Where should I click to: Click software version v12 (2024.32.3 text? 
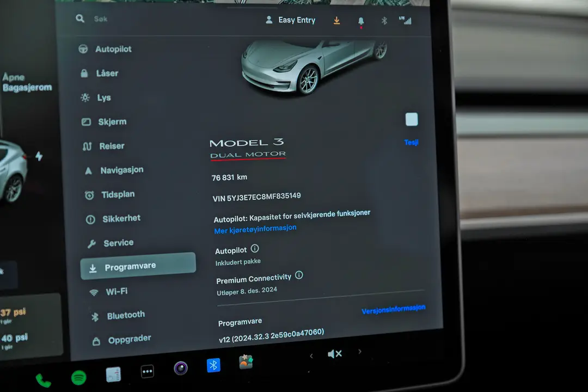click(272, 335)
